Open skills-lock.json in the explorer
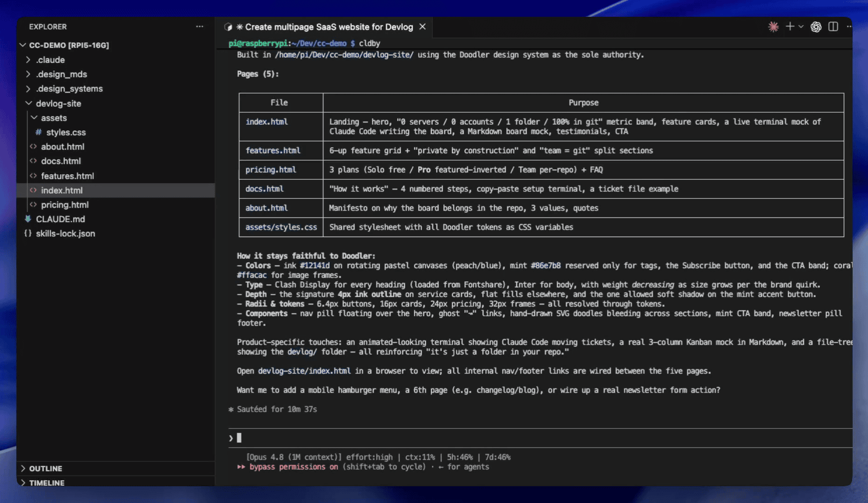 65,233
